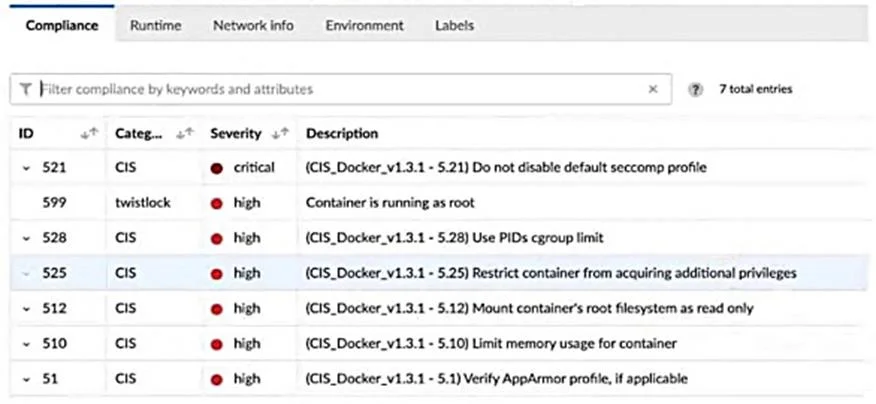Click the high severity dot for 512
Screen dimensions: 876x404
pos(217,309)
